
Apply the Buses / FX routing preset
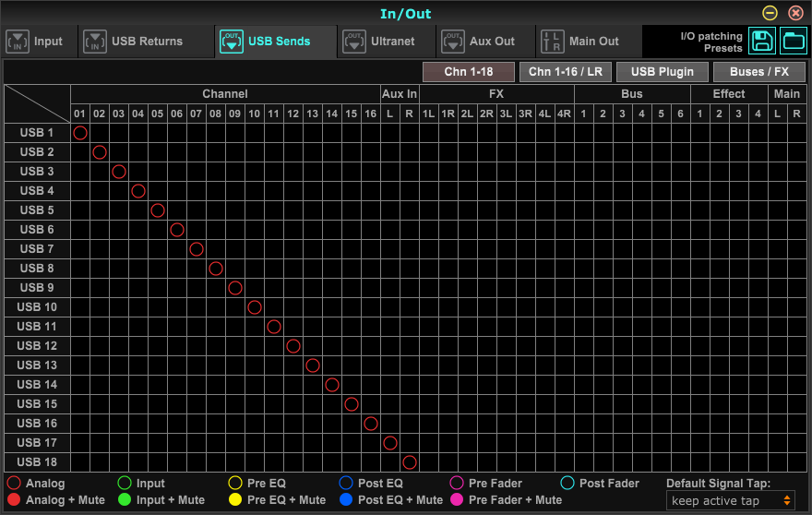(x=759, y=72)
